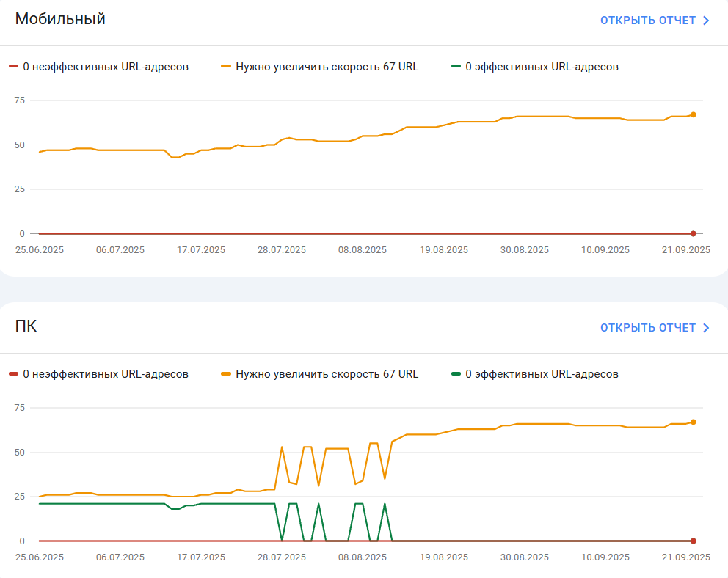Image resolution: width=728 pixels, height=578 pixels.
Task: Click orange end-point marker on Мобильный chart
Action: tap(694, 114)
